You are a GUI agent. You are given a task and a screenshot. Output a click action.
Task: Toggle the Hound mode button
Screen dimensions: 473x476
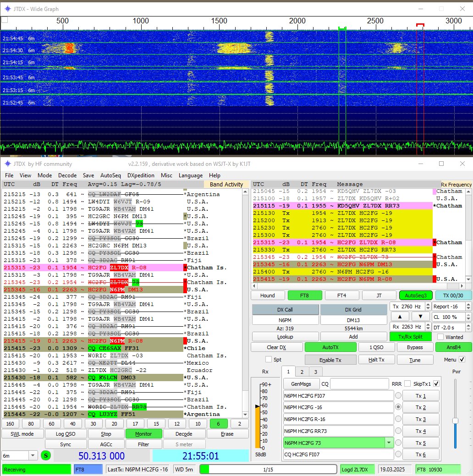pyautogui.click(x=268, y=295)
